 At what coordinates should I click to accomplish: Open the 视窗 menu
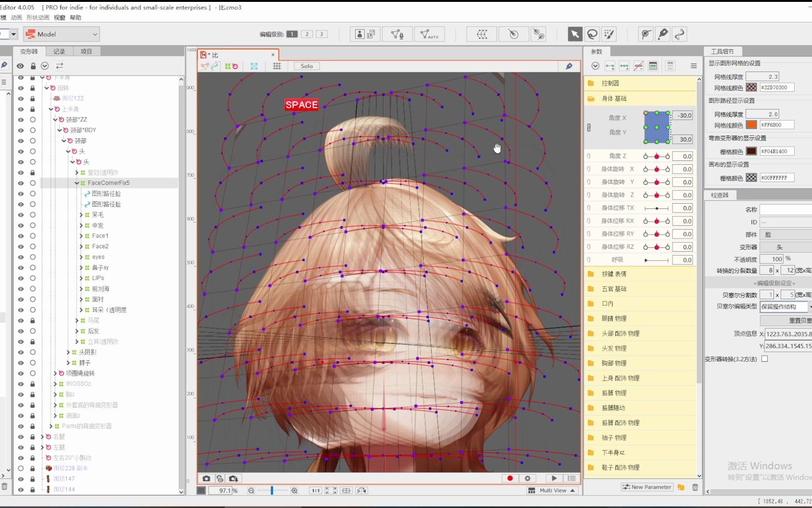59,17
